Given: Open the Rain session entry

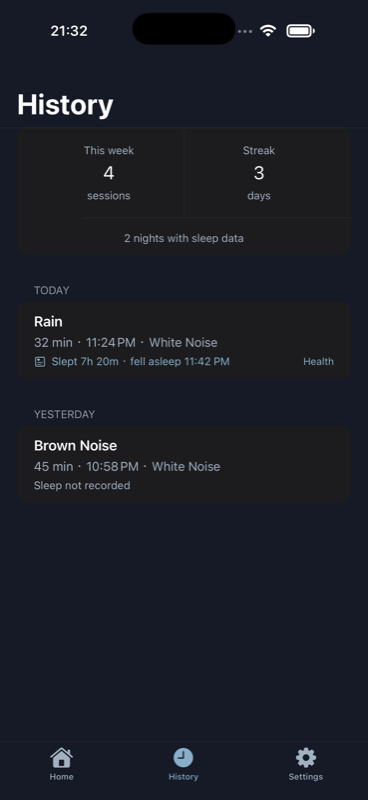Looking at the screenshot, I should [184, 340].
